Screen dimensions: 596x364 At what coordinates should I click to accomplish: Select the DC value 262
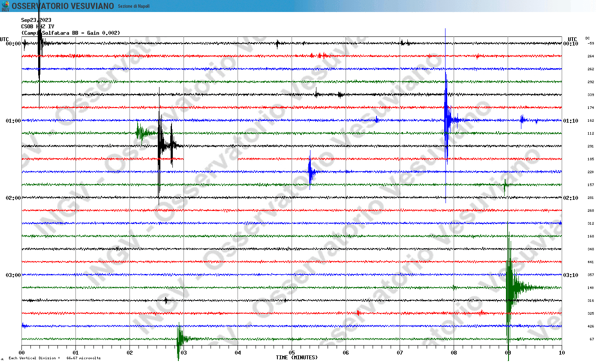[590, 69]
